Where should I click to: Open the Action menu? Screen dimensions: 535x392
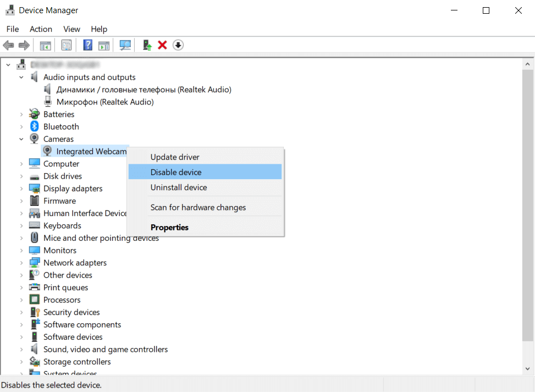click(x=41, y=29)
